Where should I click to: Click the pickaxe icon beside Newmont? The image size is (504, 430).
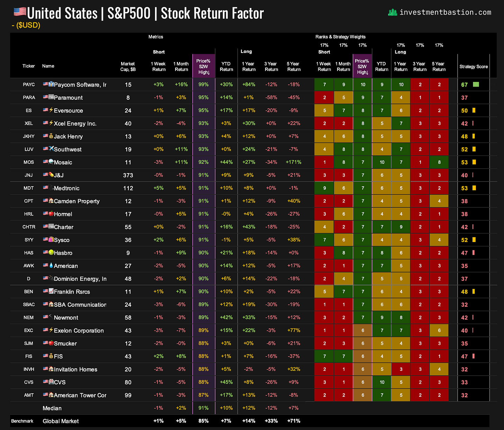(51, 317)
